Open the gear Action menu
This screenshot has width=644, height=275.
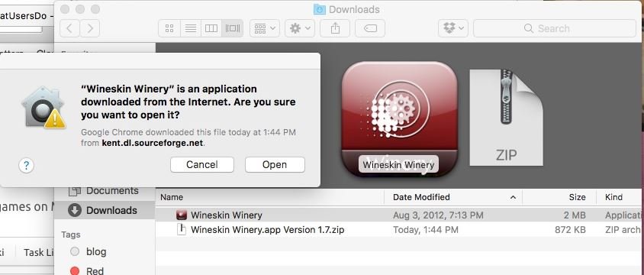coord(300,28)
